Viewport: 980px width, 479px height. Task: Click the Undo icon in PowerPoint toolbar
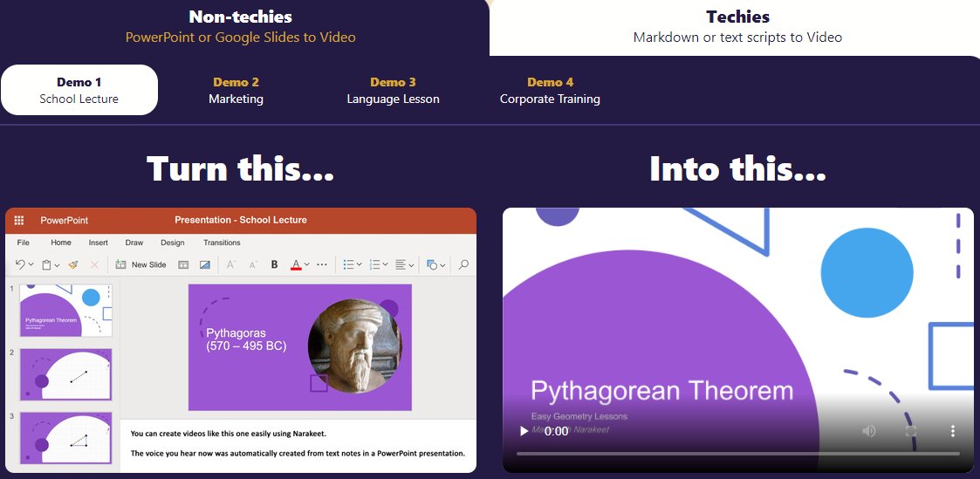pos(20,264)
